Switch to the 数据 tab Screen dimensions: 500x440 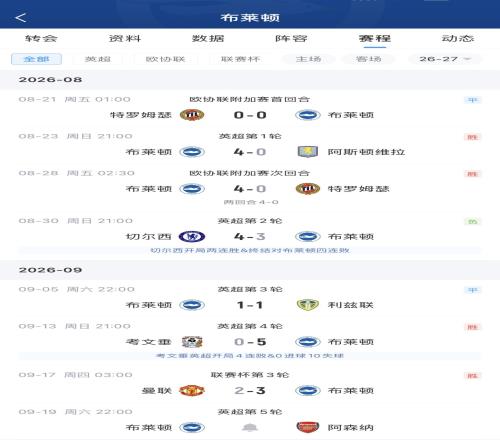(x=208, y=38)
